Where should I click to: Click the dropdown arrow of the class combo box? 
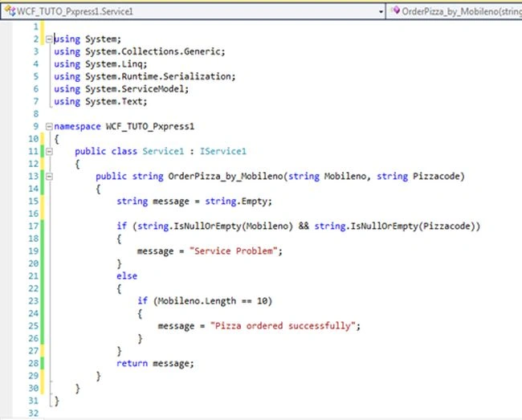[x=381, y=12]
